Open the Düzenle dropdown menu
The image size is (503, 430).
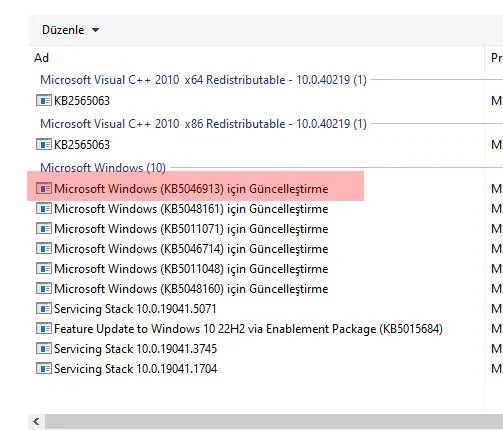(x=70, y=30)
